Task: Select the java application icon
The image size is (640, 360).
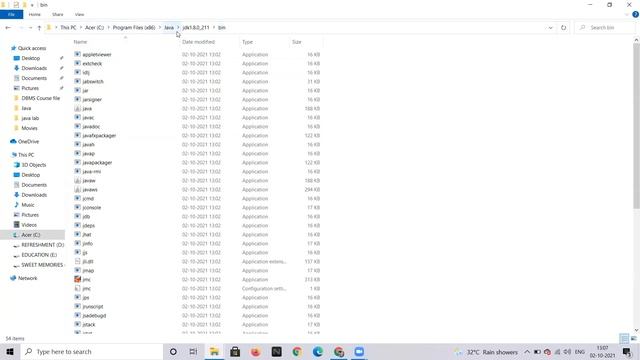Action: [78, 108]
